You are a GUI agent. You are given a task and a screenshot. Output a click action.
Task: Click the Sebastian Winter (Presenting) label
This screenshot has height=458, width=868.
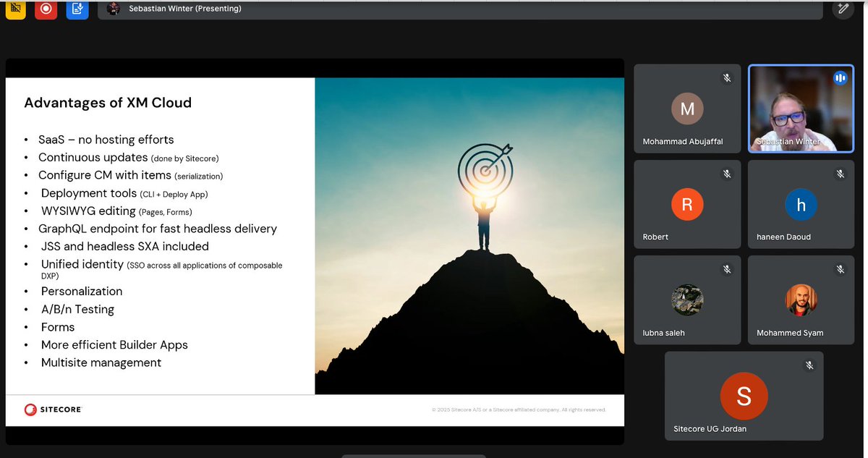coord(185,9)
